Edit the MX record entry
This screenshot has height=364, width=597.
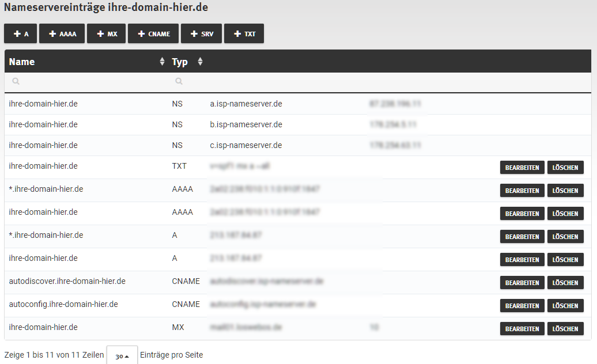522,329
